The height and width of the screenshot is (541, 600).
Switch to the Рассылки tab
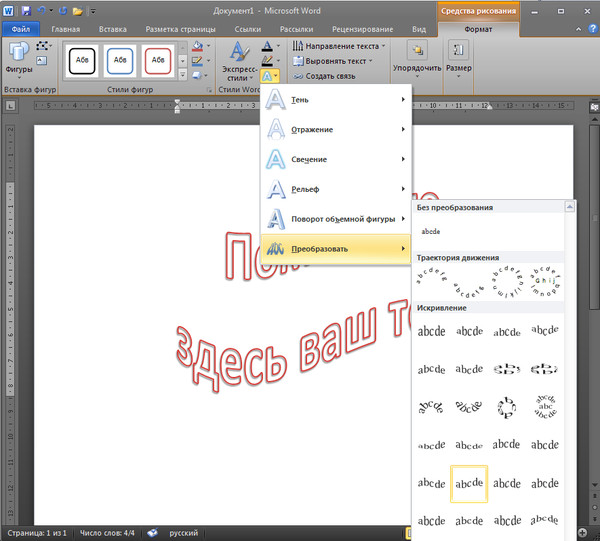click(x=296, y=29)
